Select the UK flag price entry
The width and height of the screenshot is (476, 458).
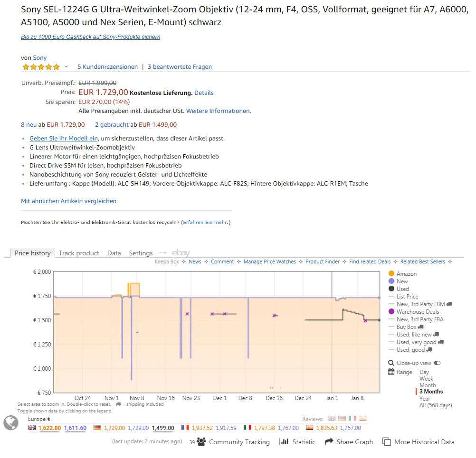coord(32,428)
